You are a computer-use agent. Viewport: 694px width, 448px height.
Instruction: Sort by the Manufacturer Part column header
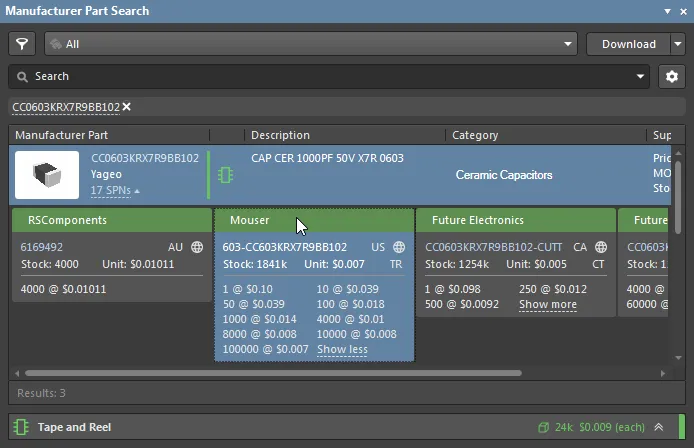62,135
